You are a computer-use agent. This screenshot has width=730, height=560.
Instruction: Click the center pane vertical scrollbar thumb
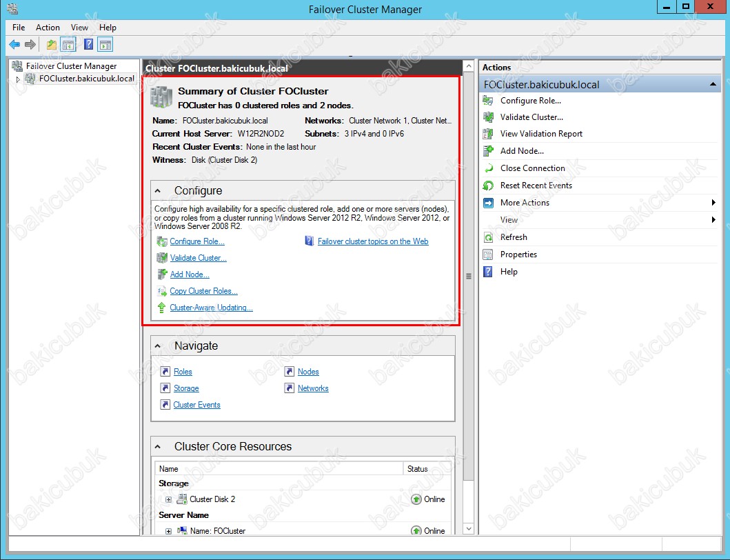tap(469, 277)
